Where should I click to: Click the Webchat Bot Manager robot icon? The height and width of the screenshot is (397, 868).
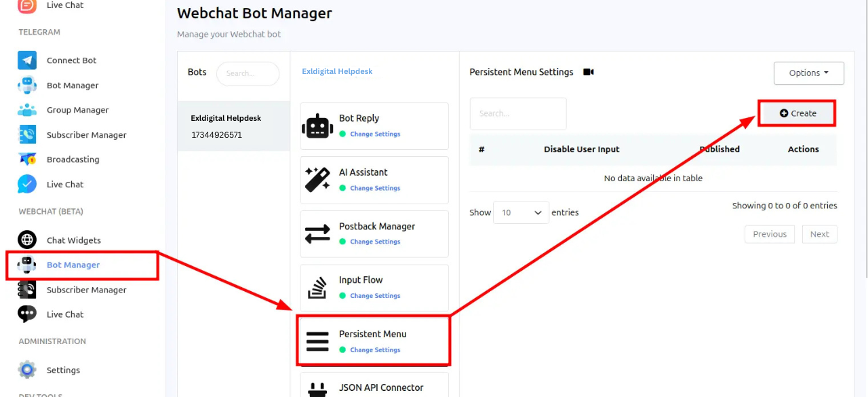pos(27,265)
